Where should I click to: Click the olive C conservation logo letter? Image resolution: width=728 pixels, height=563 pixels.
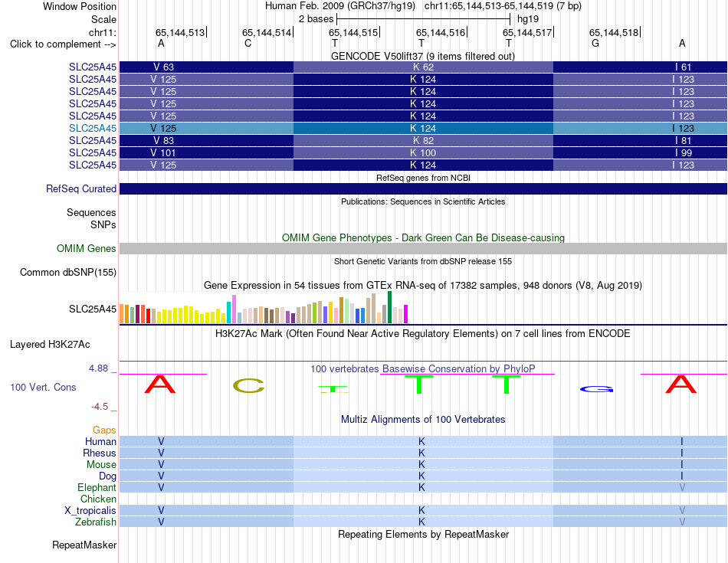(248, 386)
